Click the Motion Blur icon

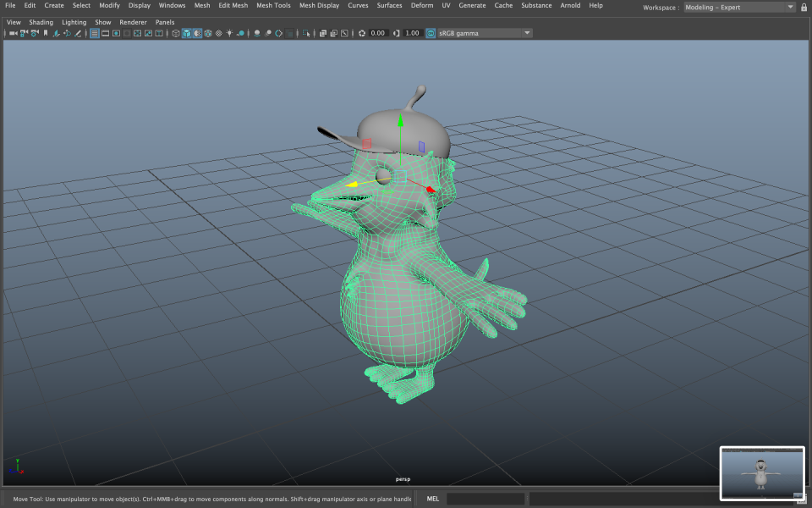(x=268, y=33)
